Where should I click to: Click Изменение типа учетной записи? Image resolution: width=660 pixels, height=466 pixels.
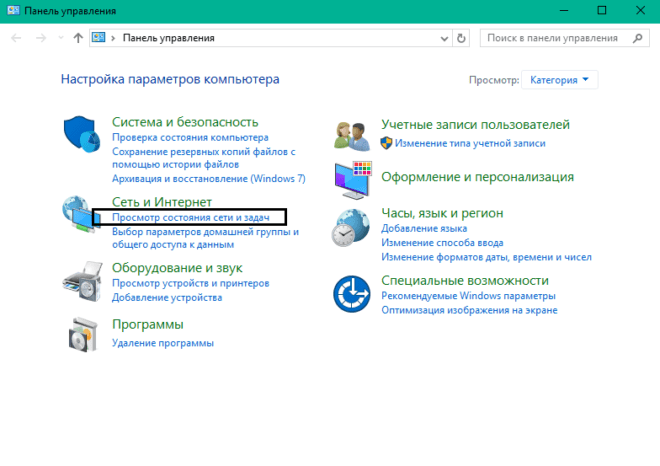pyautogui.click(x=470, y=144)
